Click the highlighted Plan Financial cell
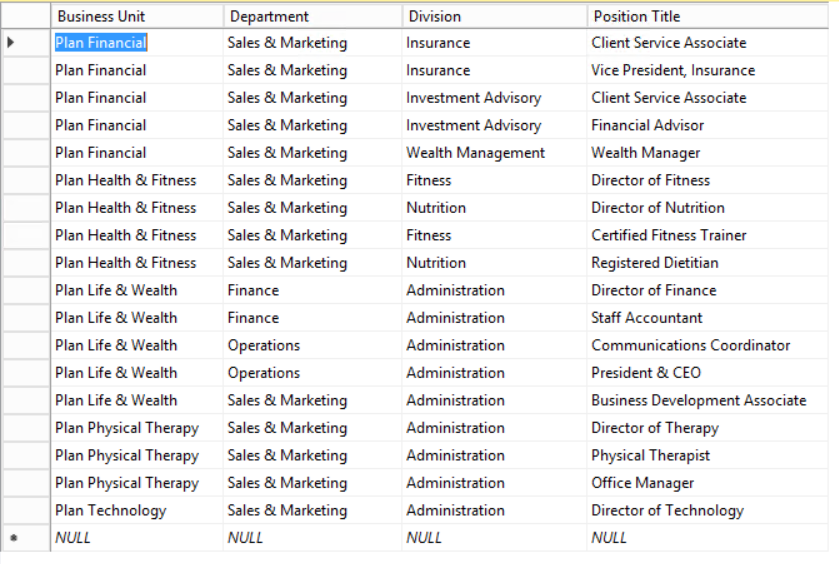 click(x=101, y=43)
